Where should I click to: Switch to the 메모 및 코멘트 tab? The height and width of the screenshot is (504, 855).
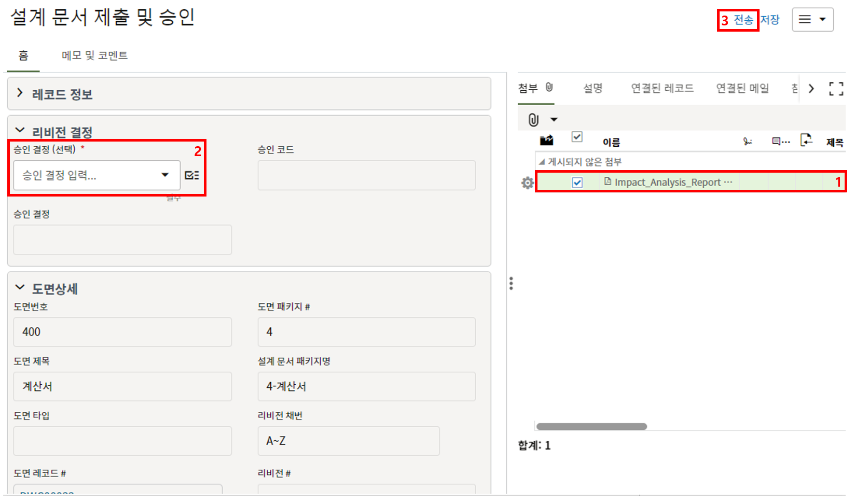tap(94, 55)
